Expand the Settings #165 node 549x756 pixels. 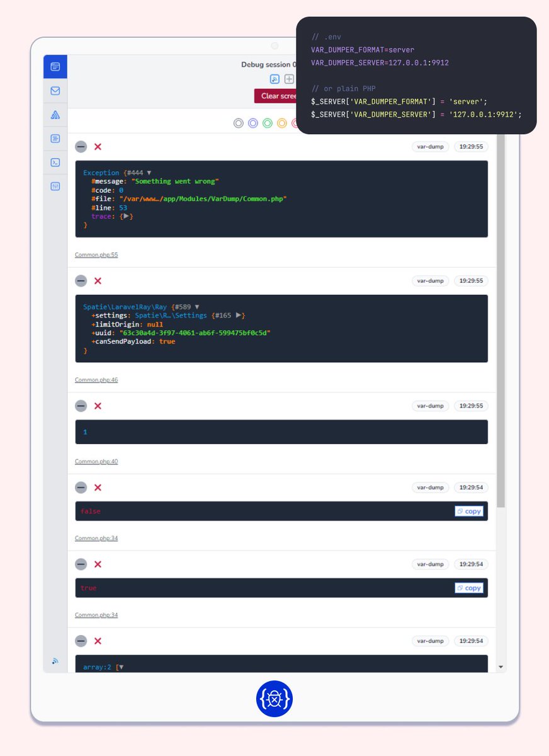pos(239,315)
